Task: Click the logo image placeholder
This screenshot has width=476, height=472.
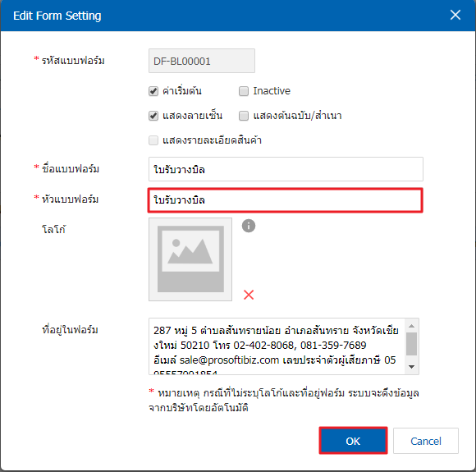Action: tap(190, 259)
